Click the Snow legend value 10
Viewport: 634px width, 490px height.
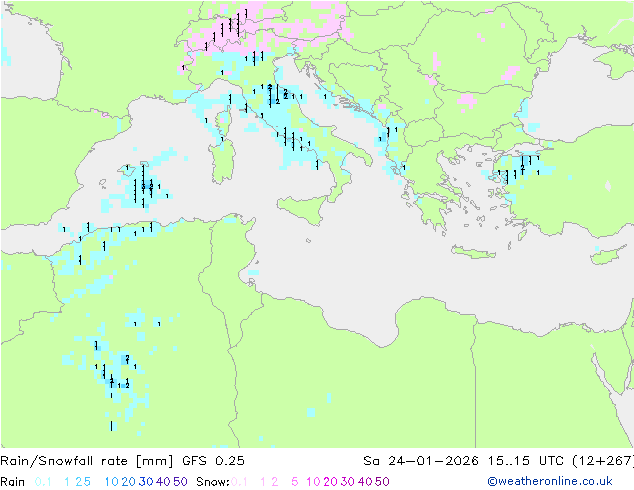pyautogui.click(x=313, y=482)
